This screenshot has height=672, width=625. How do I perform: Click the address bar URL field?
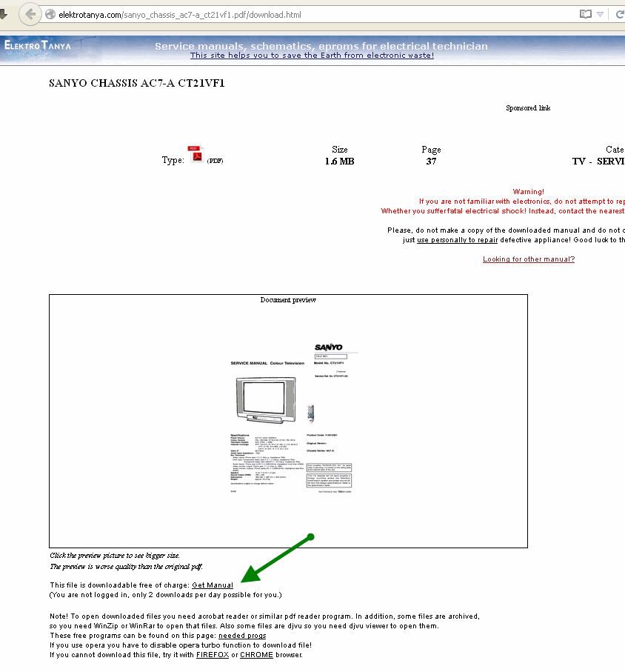317,15
